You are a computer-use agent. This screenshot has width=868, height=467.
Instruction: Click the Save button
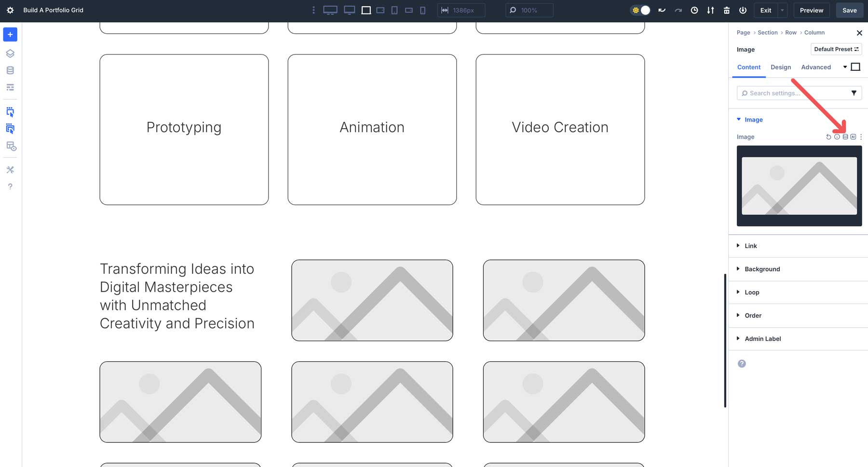(x=849, y=10)
